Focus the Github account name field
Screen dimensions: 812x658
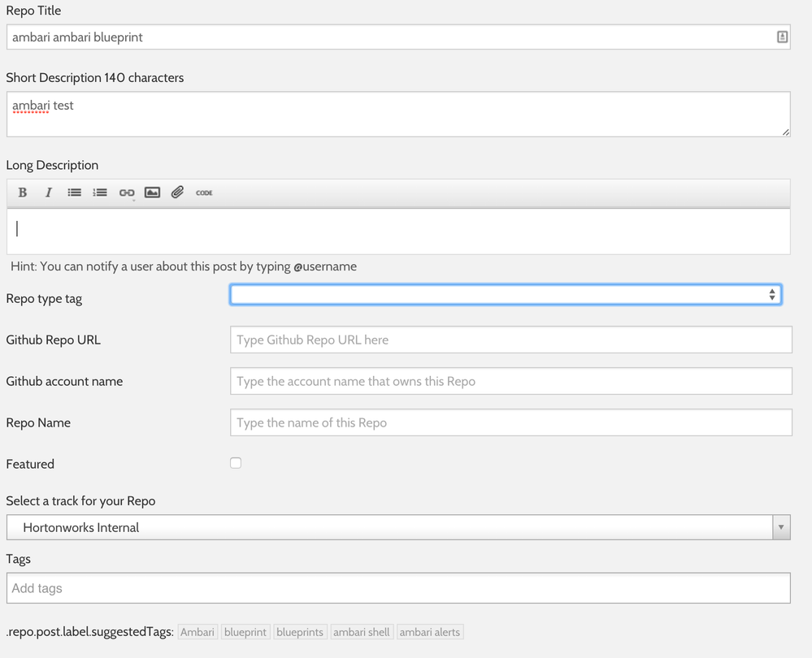click(x=510, y=381)
